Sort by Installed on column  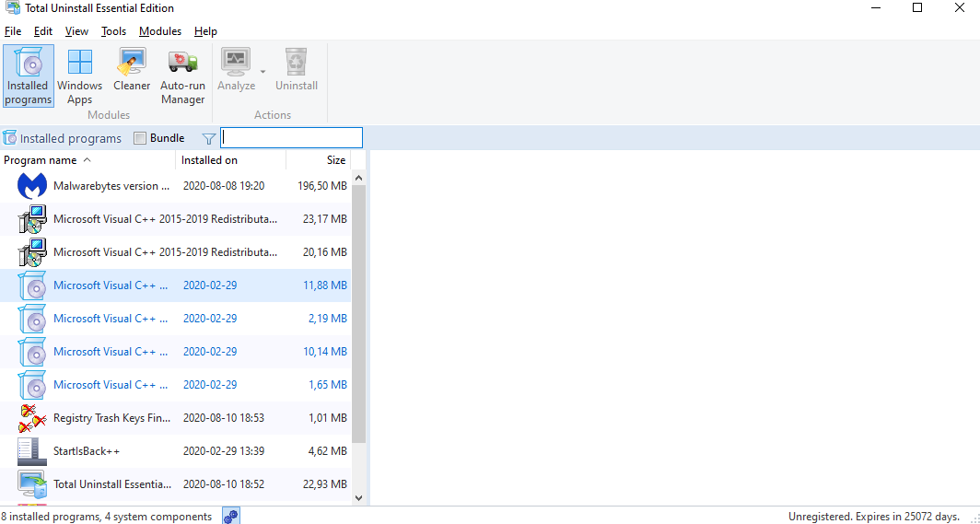click(x=230, y=160)
